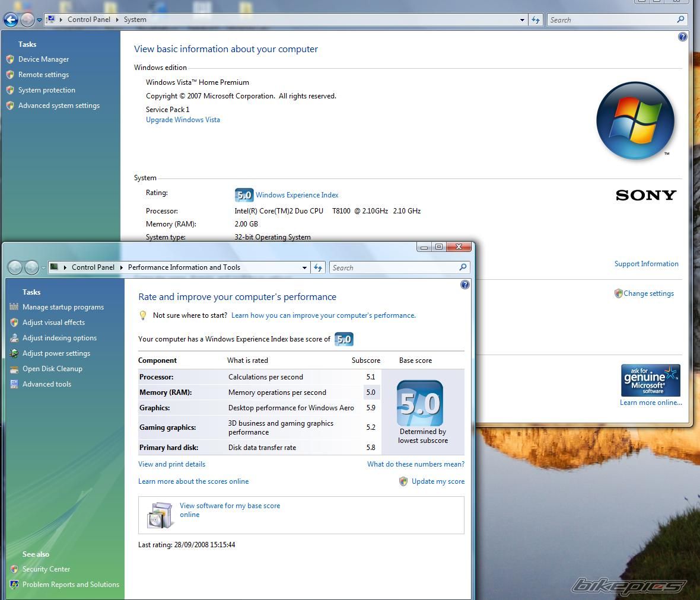Open recent pages dropdown in Performance window

tap(43, 267)
